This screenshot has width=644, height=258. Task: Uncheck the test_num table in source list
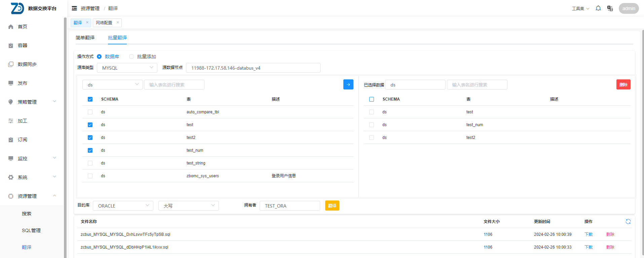point(90,150)
